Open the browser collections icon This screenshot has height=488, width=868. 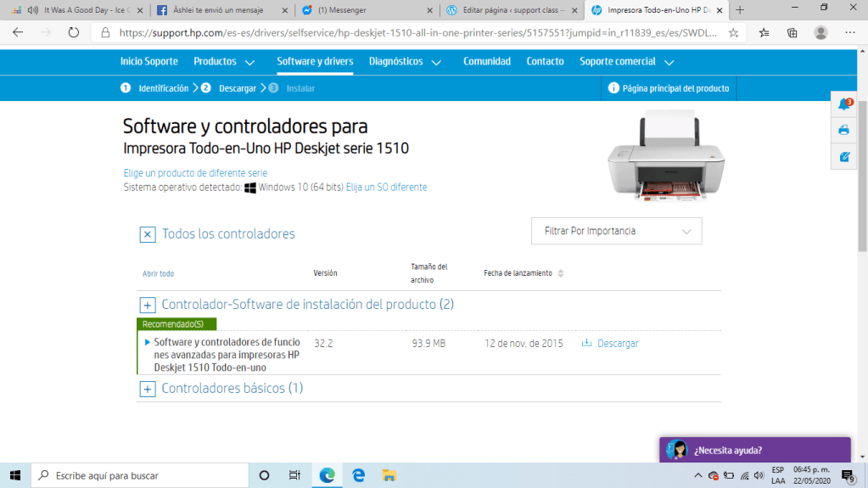tap(792, 33)
